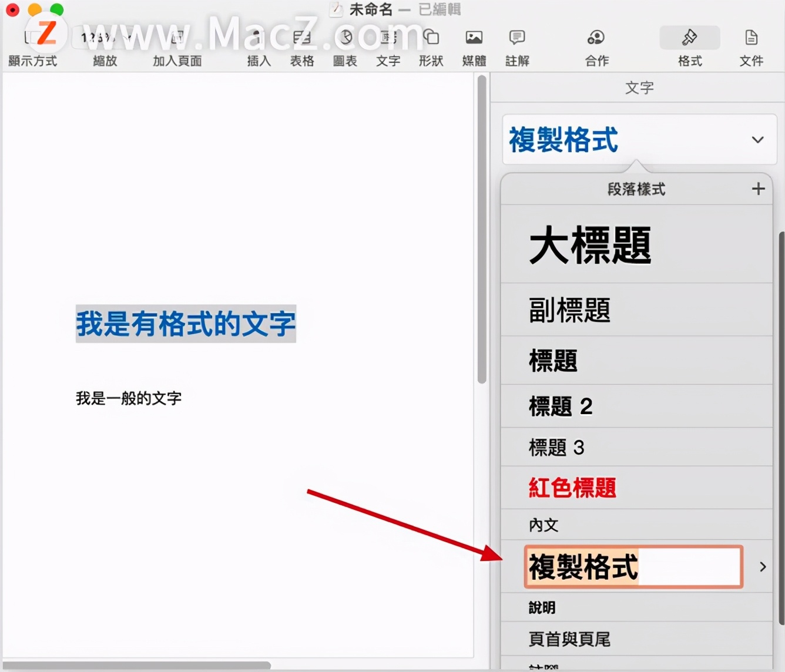Expand options arrow beside 複製格式 style
Viewport: 785px width, 672px height.
pos(763,567)
